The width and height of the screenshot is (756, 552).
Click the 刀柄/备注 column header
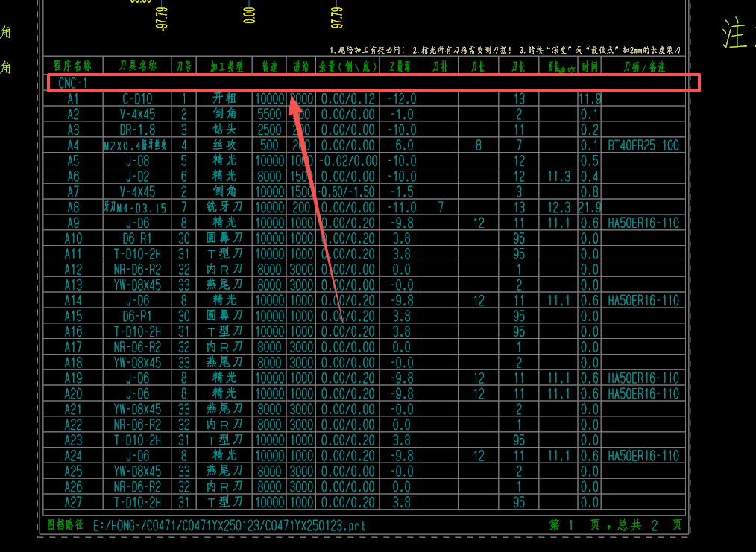[644, 66]
